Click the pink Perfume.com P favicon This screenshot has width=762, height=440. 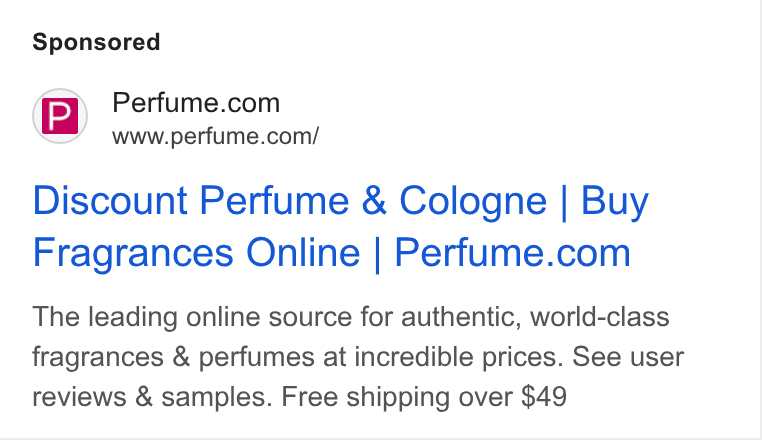point(60,116)
